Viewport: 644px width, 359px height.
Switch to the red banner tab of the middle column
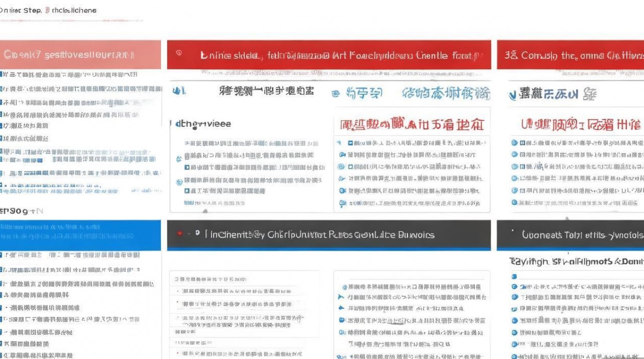coord(331,54)
